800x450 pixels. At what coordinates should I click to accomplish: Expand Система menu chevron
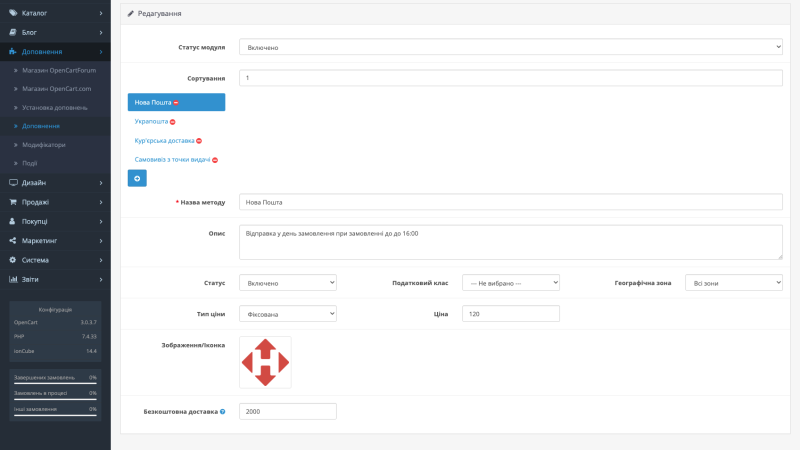click(x=101, y=260)
